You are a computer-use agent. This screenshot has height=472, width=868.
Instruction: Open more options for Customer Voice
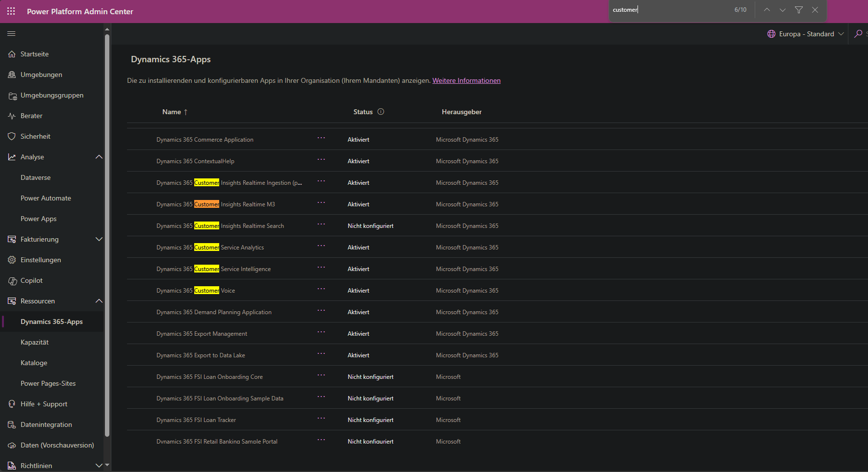(321, 289)
